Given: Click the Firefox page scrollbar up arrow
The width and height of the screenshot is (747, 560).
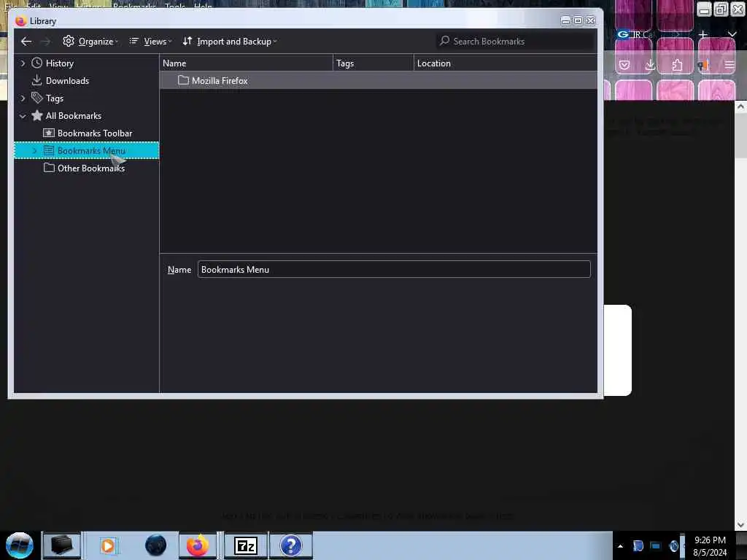Looking at the screenshot, I should (740, 107).
